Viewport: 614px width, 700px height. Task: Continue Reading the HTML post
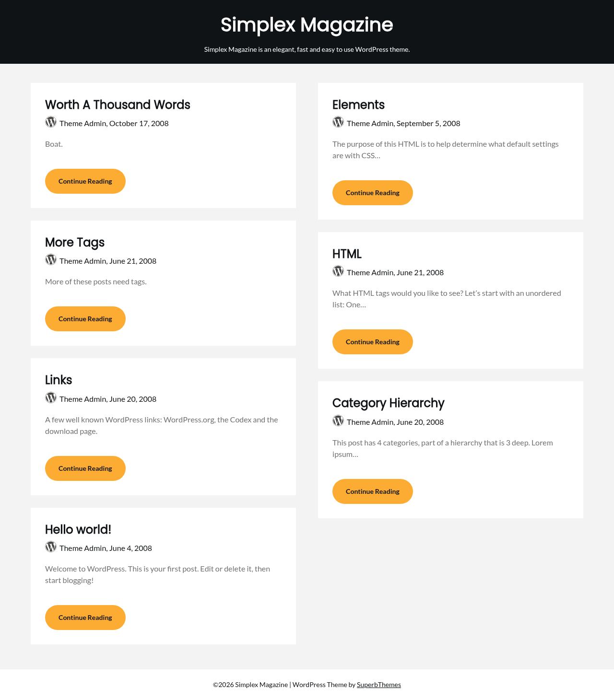(373, 342)
